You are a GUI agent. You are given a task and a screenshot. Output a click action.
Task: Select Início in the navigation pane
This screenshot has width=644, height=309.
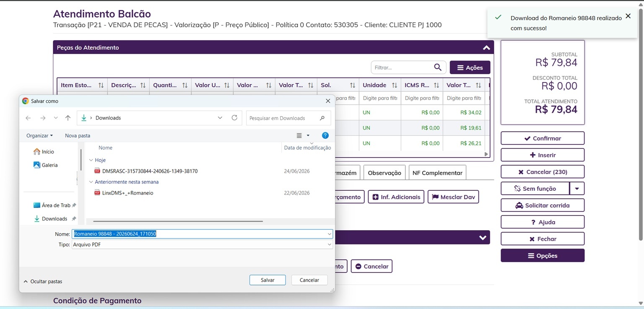(44, 152)
